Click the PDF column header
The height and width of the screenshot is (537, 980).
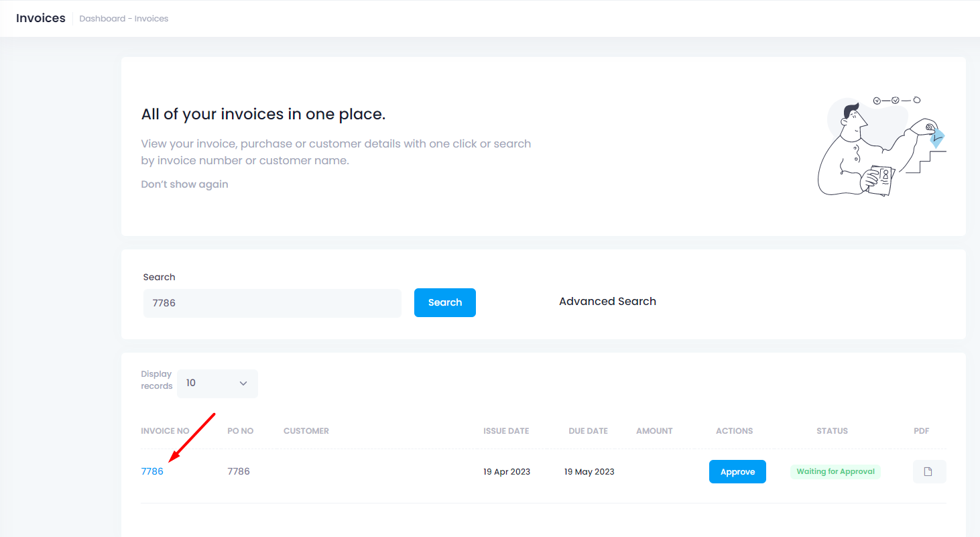(x=922, y=431)
